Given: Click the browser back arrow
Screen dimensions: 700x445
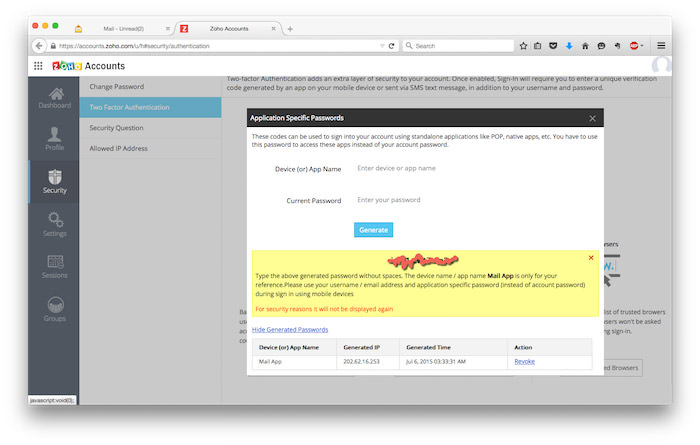Looking at the screenshot, I should pyautogui.click(x=39, y=46).
